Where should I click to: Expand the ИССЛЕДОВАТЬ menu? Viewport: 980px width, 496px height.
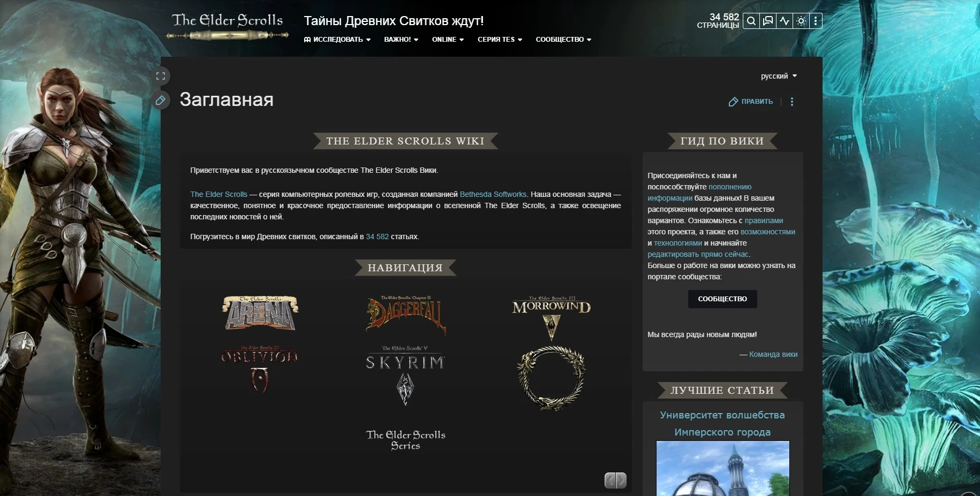(337, 40)
